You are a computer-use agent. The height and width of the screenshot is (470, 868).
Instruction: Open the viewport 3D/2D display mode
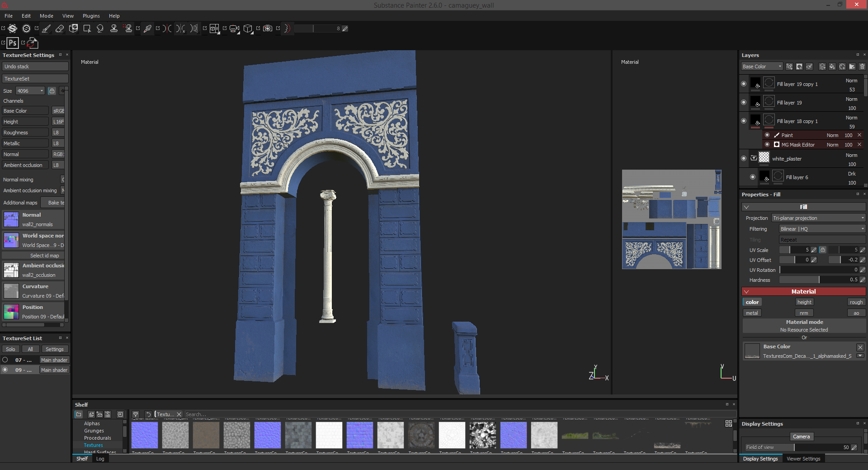tap(214, 28)
